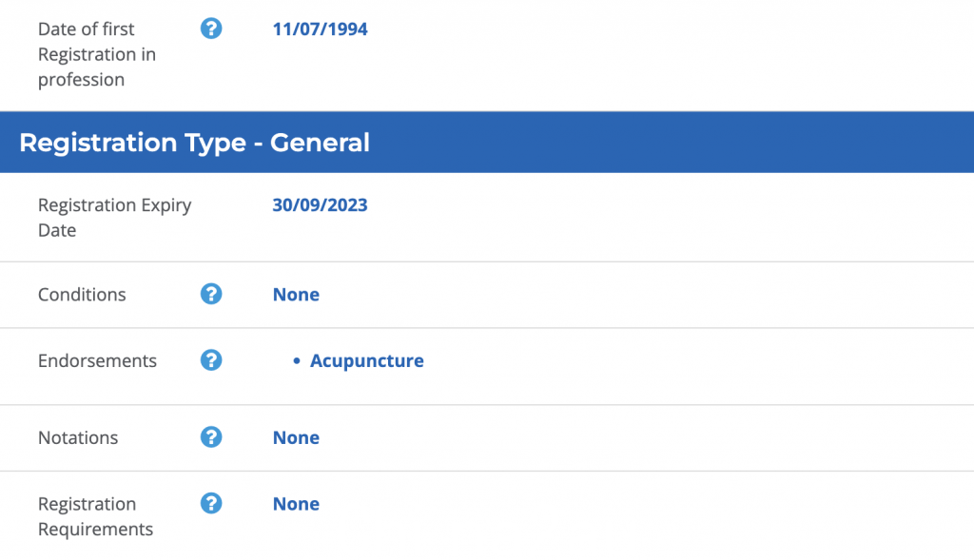Select the Acupuncture endorsement entry
The image size is (974, 560).
click(x=366, y=360)
